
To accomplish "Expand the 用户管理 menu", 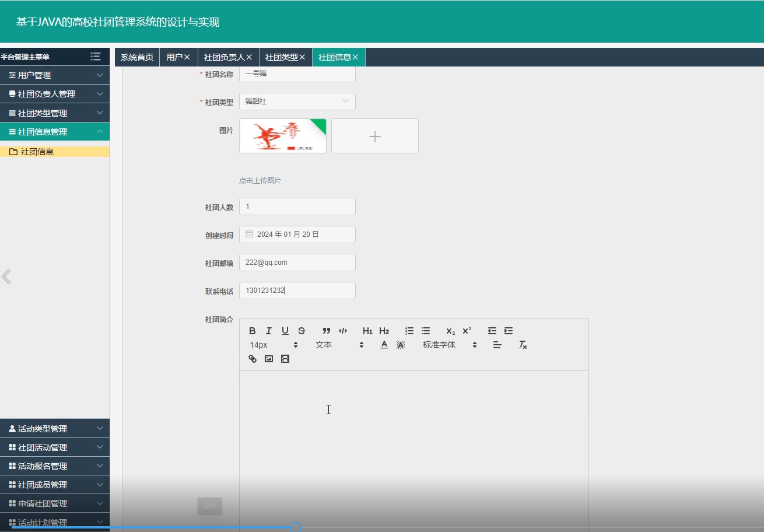I will click(55, 75).
